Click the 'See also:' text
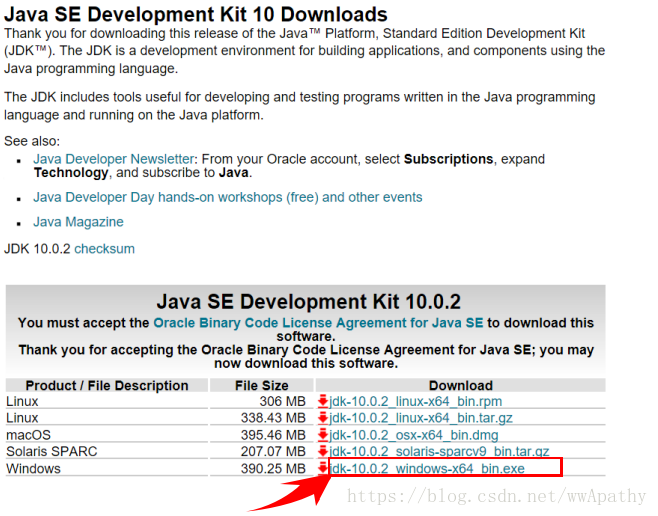The width and height of the screenshot is (658, 516). (32, 141)
